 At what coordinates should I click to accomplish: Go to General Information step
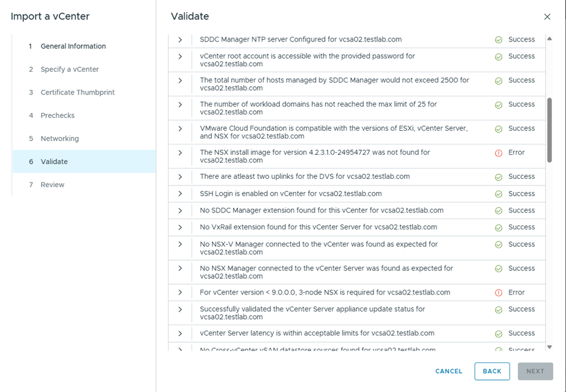(x=73, y=46)
